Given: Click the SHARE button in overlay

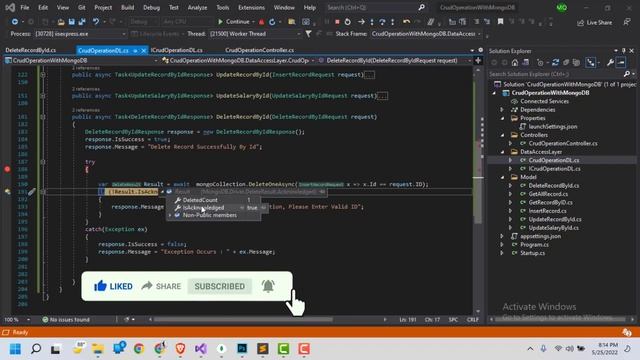Looking at the screenshot, I should 161,287.
